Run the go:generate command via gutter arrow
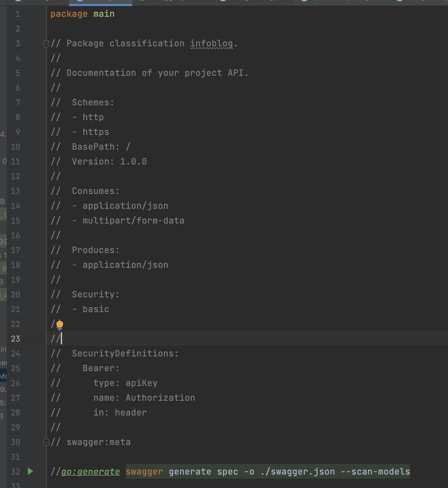 coord(30,471)
